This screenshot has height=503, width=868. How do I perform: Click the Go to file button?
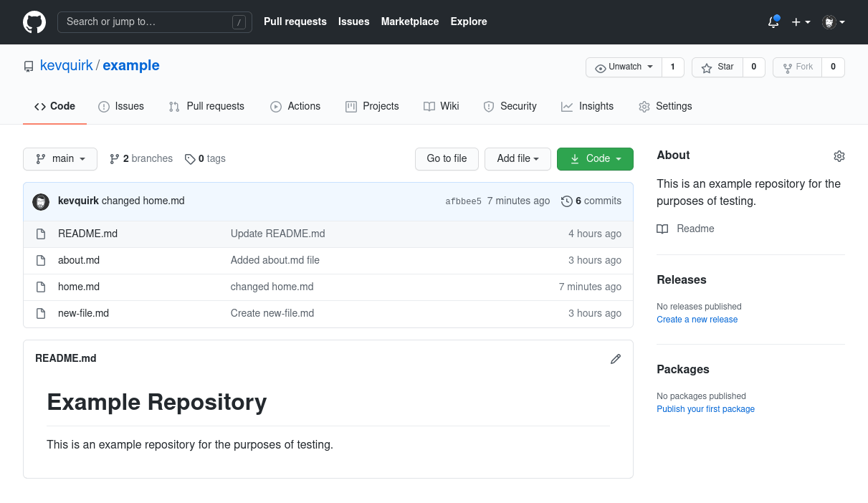(x=447, y=159)
